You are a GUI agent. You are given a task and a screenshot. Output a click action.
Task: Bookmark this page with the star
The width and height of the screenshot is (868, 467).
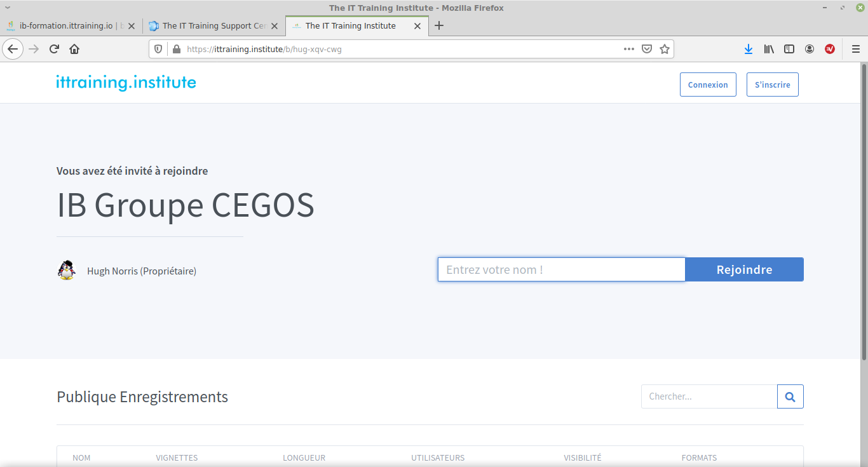pyautogui.click(x=665, y=49)
